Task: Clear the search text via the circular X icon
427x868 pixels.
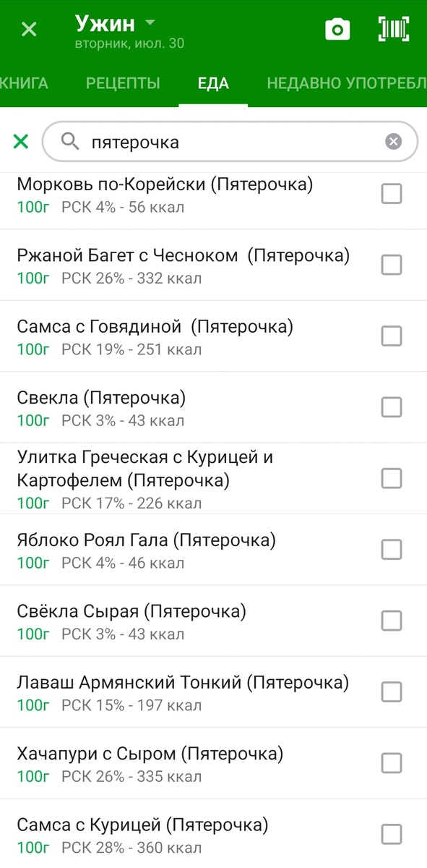Action: point(392,142)
